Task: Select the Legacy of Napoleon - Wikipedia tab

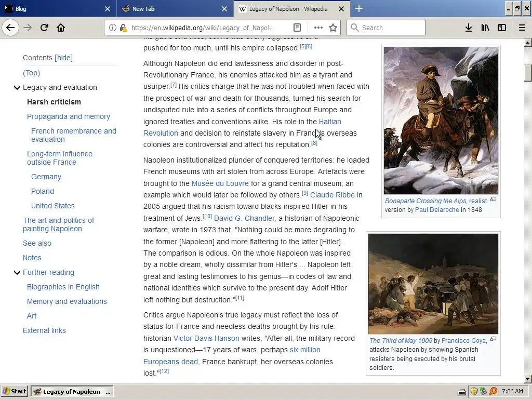Action: 292,9
